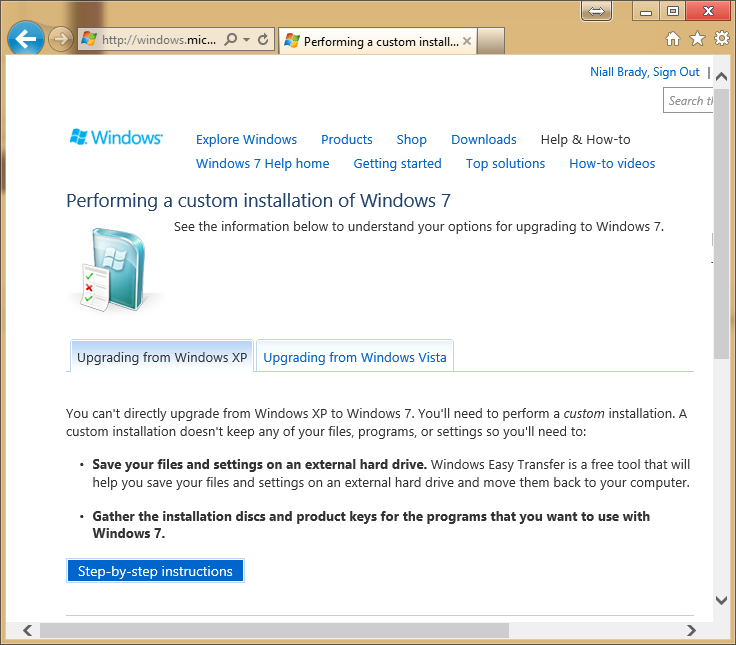
Task: Open the browser Home icon
Action: 673,38
